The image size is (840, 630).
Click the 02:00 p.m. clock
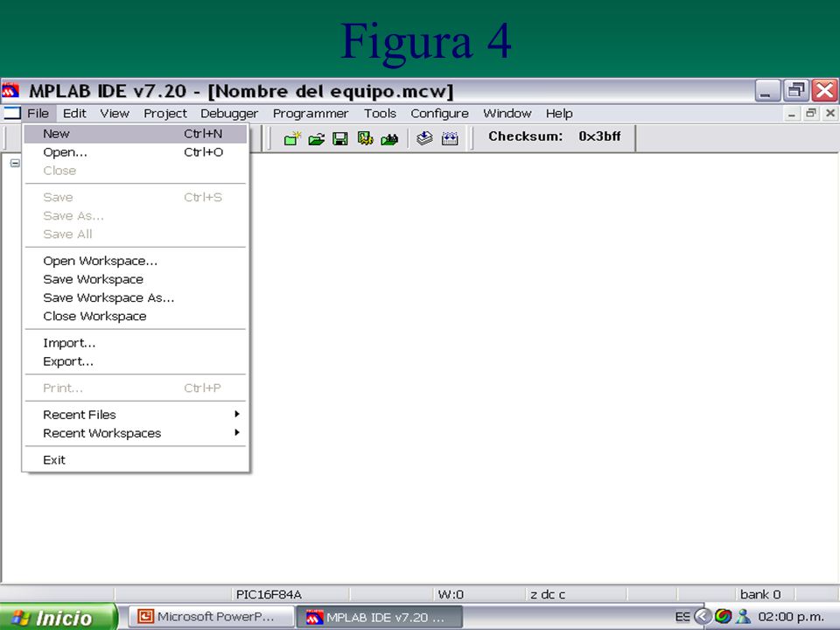(791, 617)
